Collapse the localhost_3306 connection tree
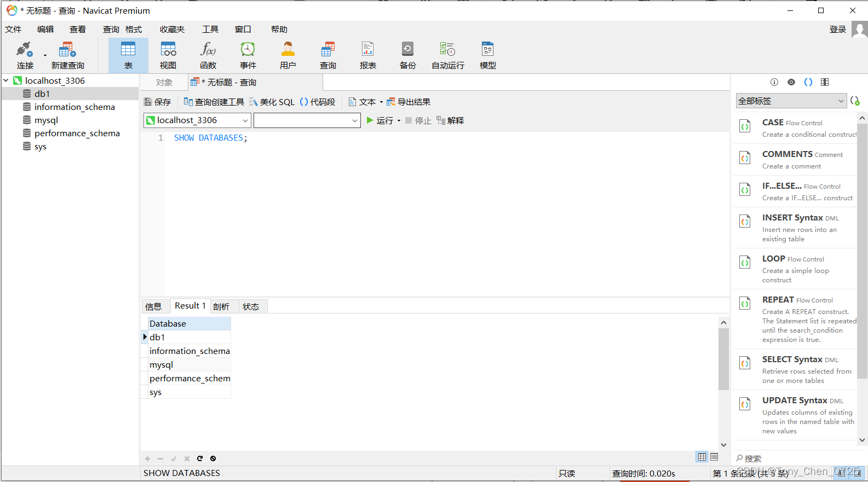This screenshot has width=868, height=482. (x=6, y=80)
